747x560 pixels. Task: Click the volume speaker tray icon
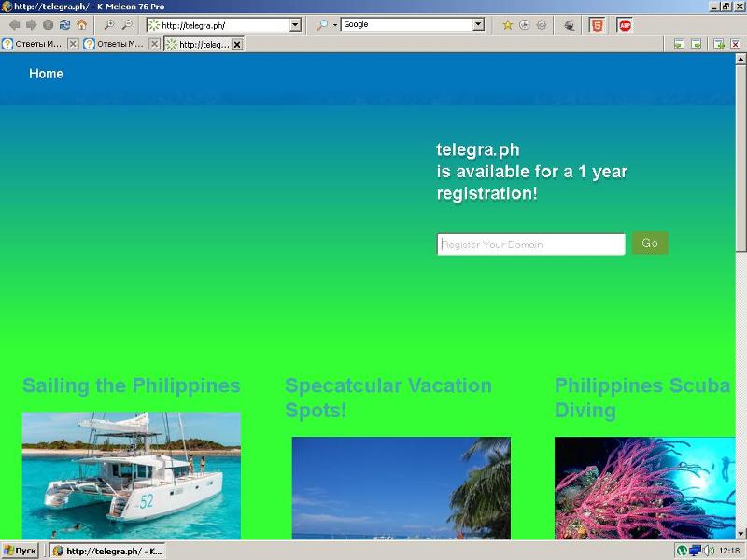[708, 551]
